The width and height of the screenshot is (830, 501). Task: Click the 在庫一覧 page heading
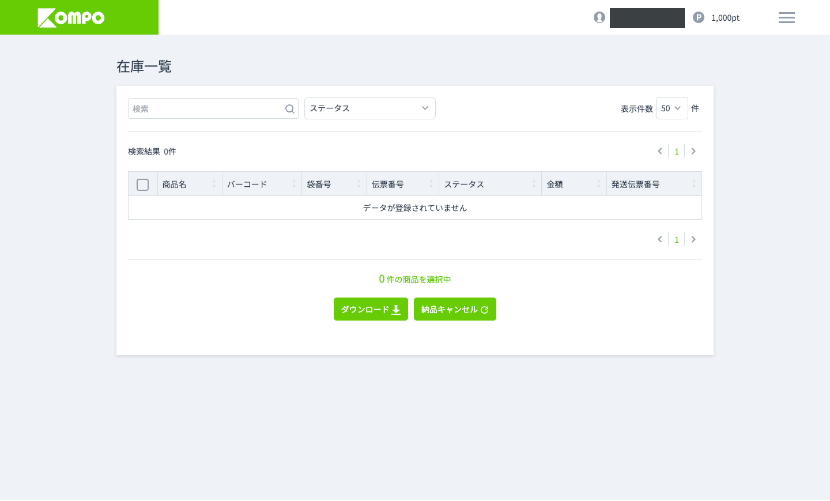pos(144,66)
